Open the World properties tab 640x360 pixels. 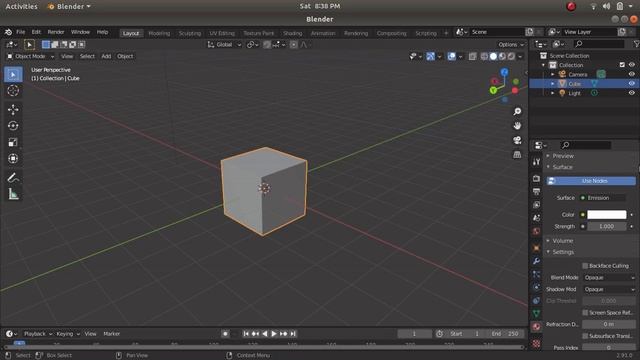click(536, 231)
